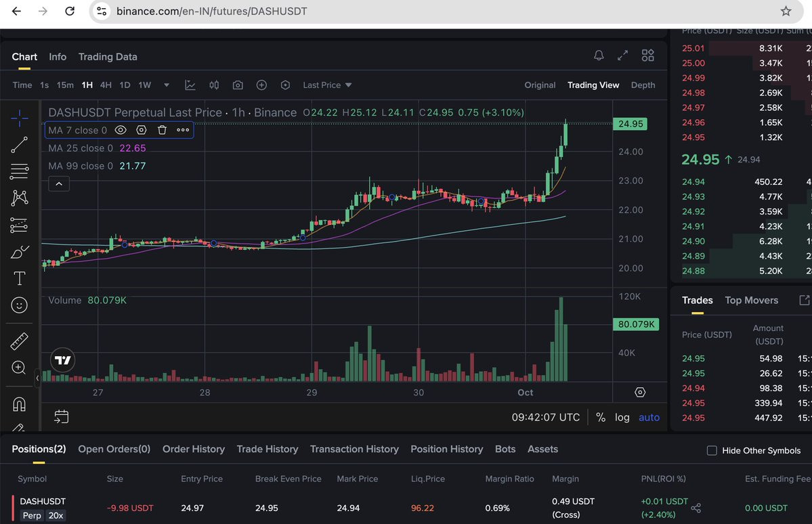
Task: Collapse the indicator legend chevron
Action: 59,184
